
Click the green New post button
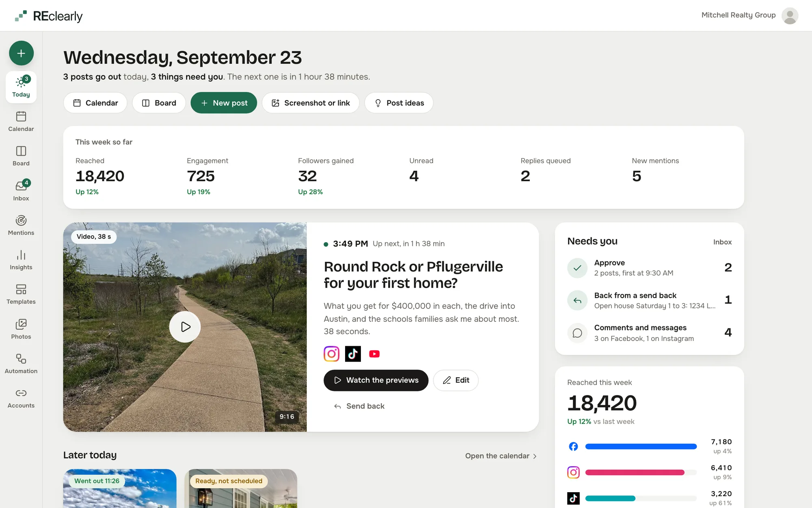point(224,103)
